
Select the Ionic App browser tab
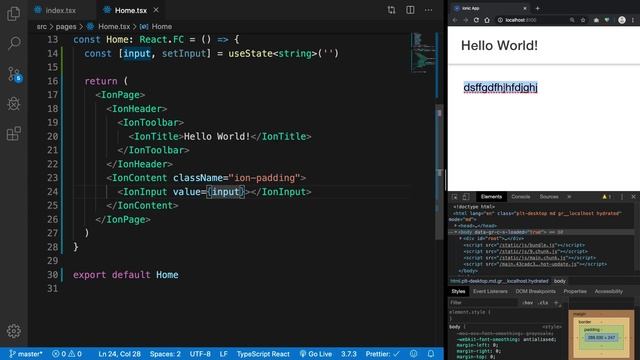coord(490,8)
